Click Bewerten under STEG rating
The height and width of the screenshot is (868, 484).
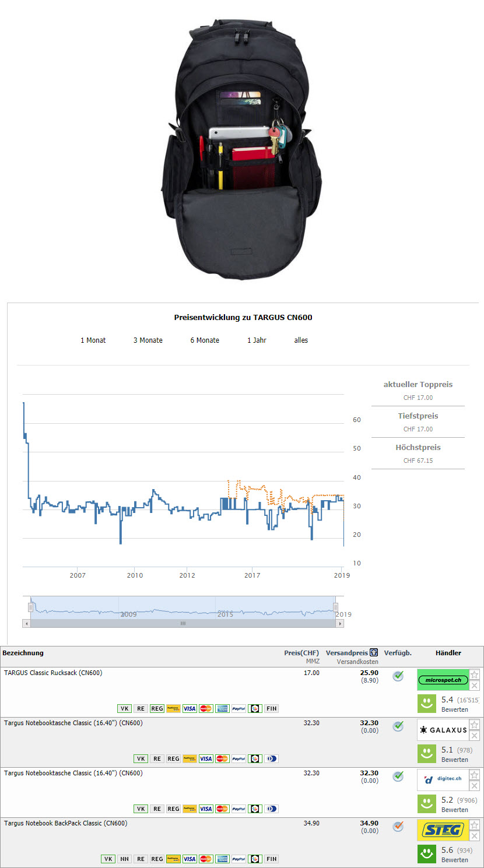455,860
